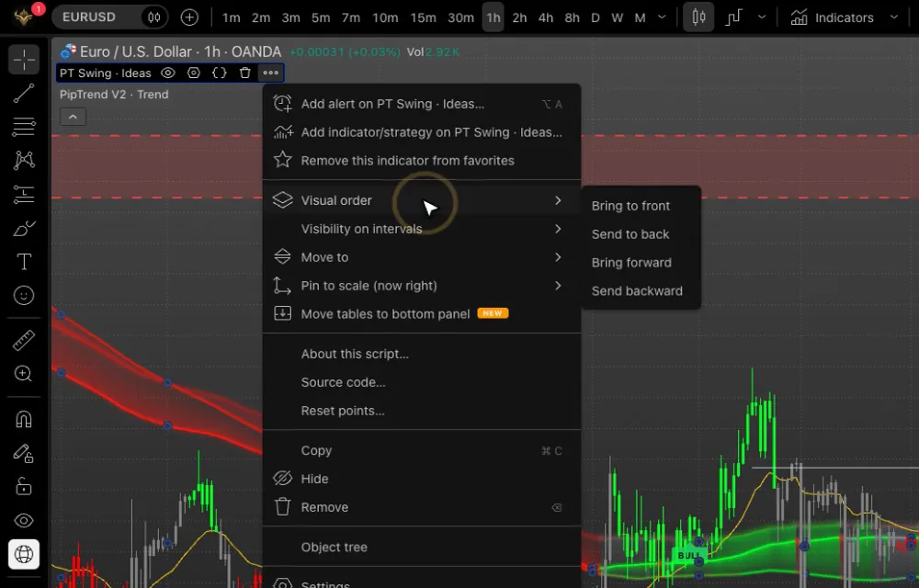Screen dimensions: 919x588
Task: Select the Text annotation tool
Action: [x=24, y=261]
